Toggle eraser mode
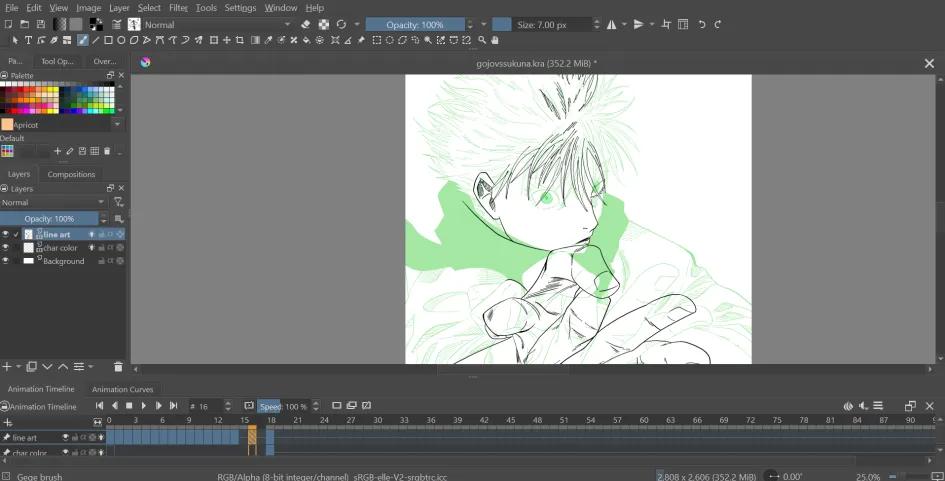 pos(306,24)
